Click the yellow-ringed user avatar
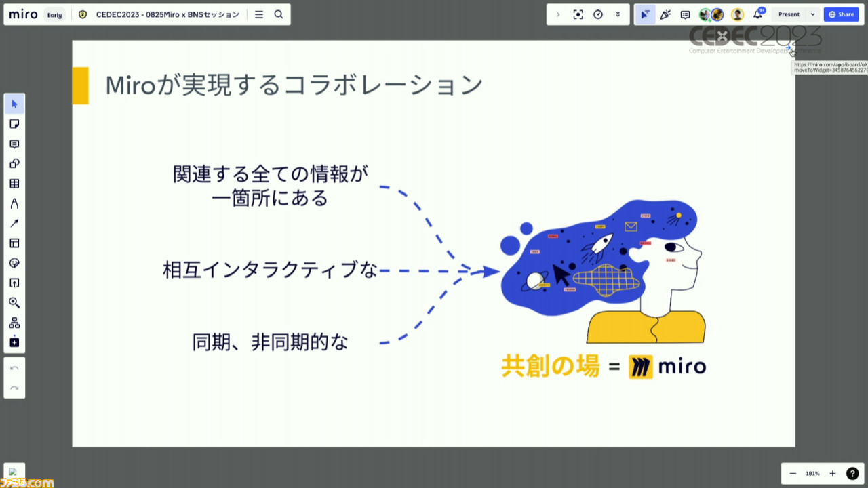The image size is (868, 488). point(737,15)
